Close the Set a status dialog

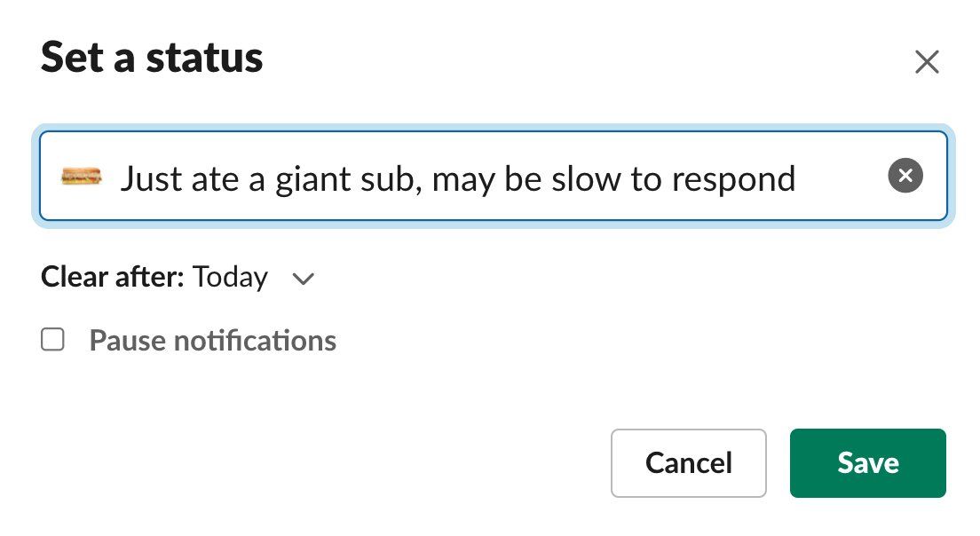[927, 62]
